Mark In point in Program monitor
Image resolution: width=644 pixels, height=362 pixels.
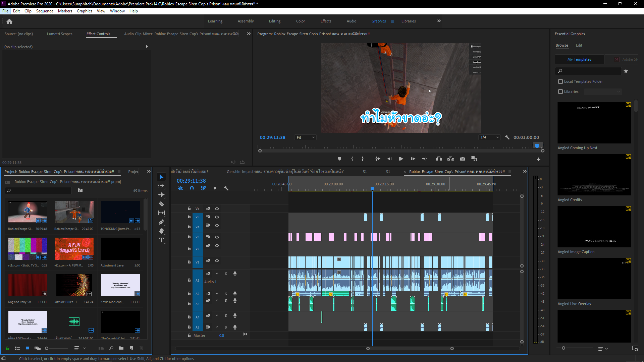click(x=352, y=159)
